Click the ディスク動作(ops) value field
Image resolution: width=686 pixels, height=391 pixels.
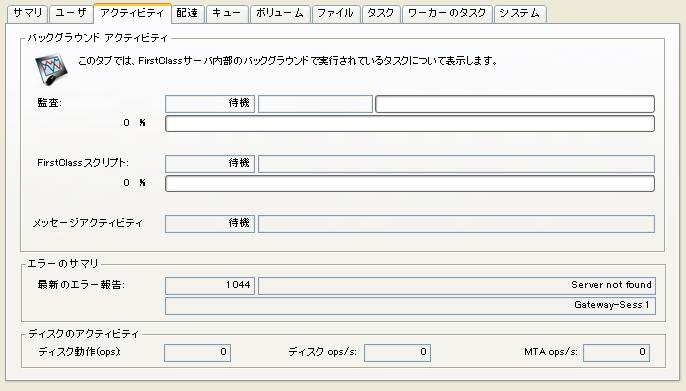tap(197, 353)
